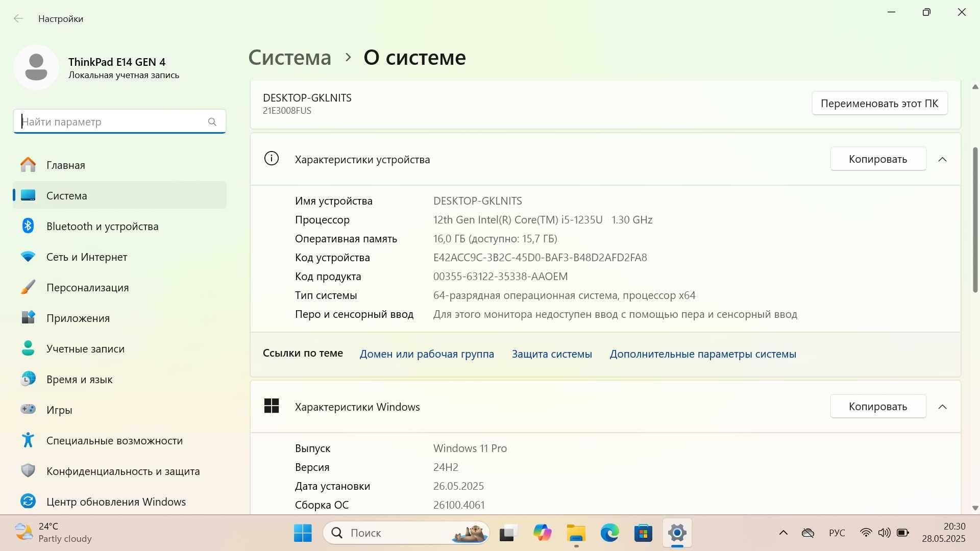Open the user avatar profile picture

tap(36, 67)
